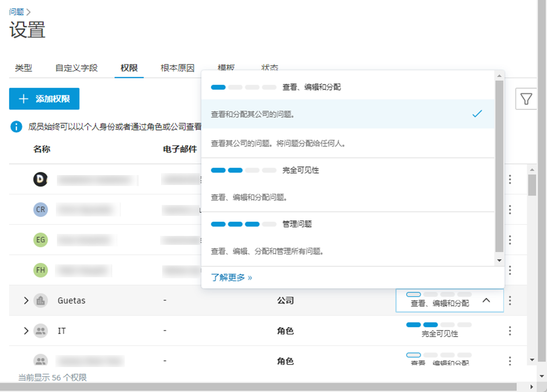
Task: Click the page horizontal scrollbar right arrow
Action: click(x=532, y=387)
